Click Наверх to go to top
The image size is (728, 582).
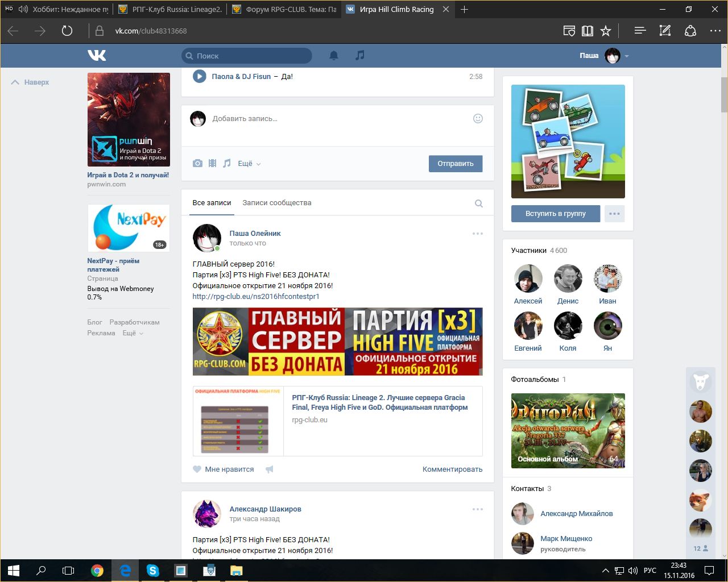[31, 82]
